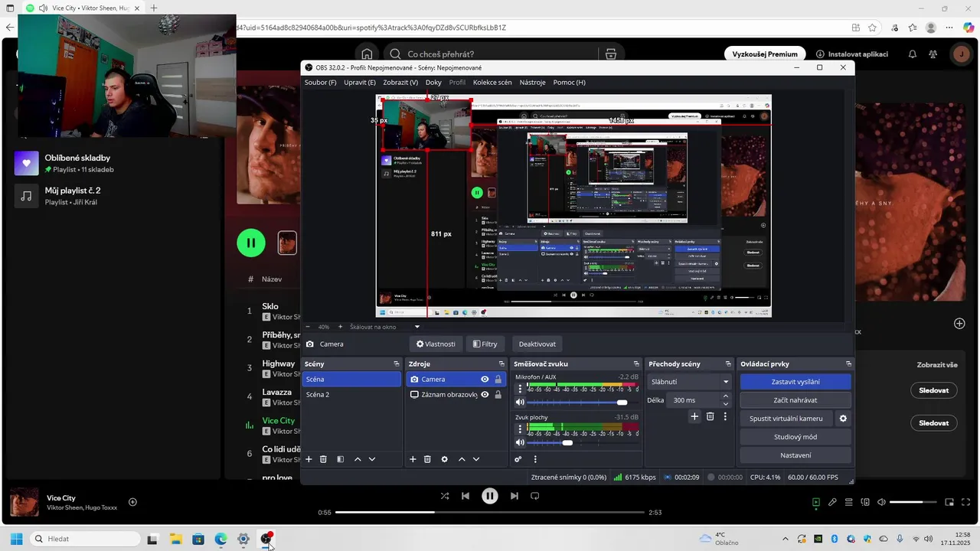The height and width of the screenshot is (551, 980).
Task: Add a scene transition with plus icon
Action: (x=694, y=416)
